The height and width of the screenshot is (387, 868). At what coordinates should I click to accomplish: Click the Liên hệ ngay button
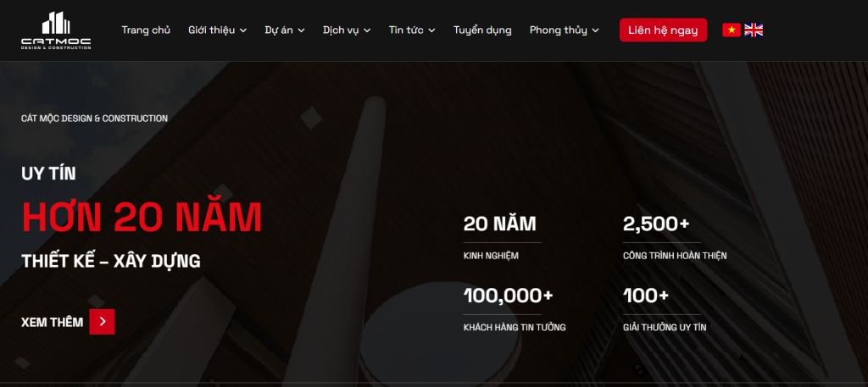click(663, 30)
